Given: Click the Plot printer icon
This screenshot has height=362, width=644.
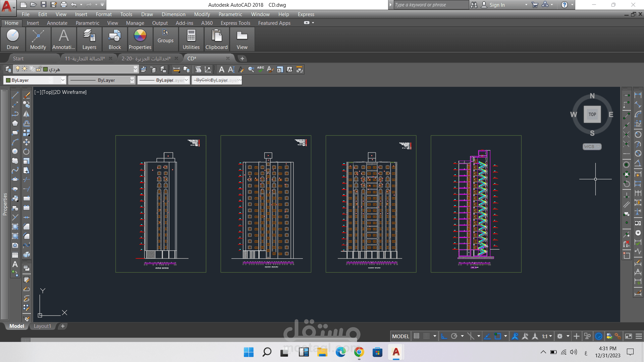Looking at the screenshot, I should coord(64,5).
